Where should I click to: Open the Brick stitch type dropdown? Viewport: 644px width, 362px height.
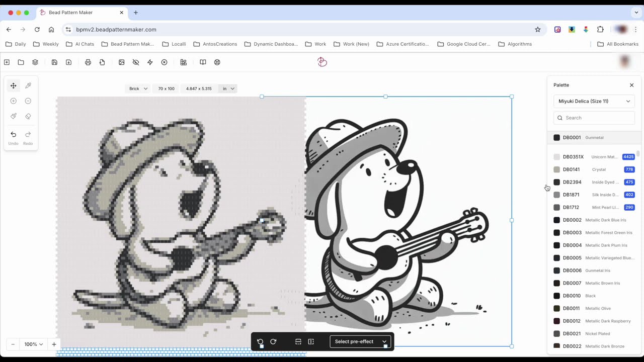138,88
